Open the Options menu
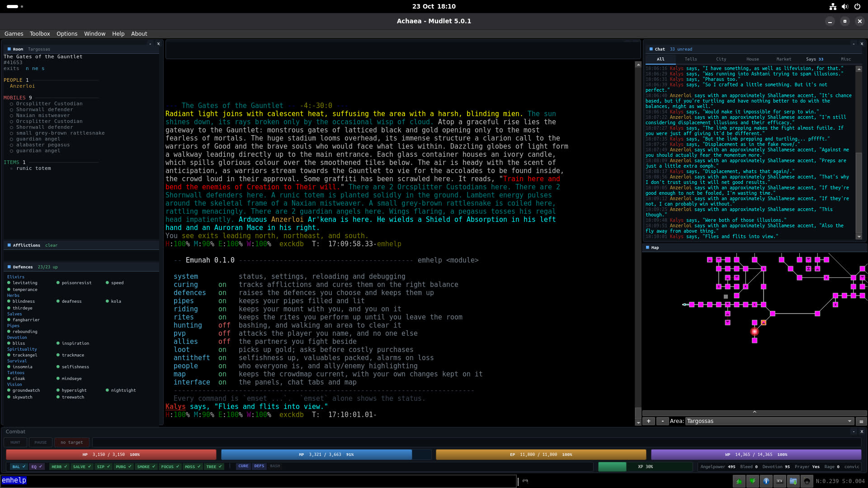 click(x=67, y=34)
